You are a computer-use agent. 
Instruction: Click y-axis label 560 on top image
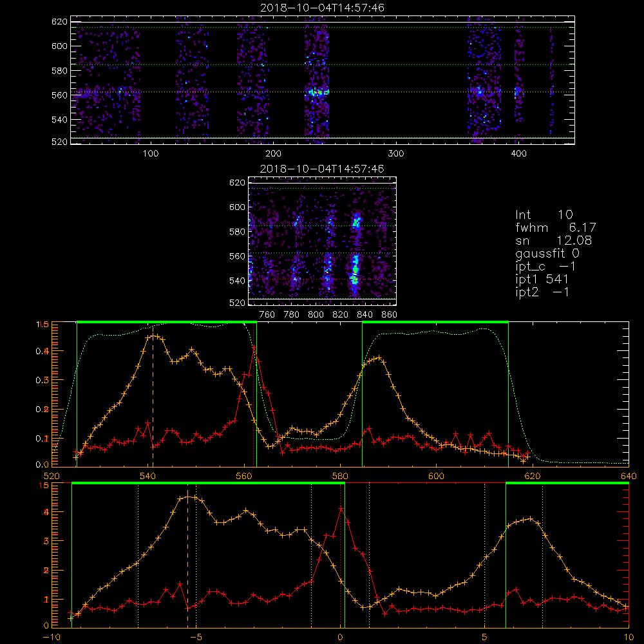59,95
